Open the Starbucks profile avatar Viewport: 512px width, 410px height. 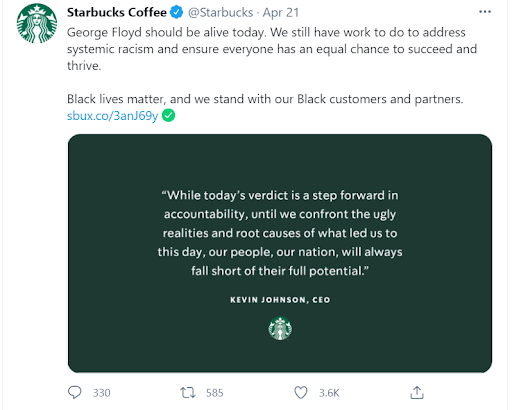37,23
